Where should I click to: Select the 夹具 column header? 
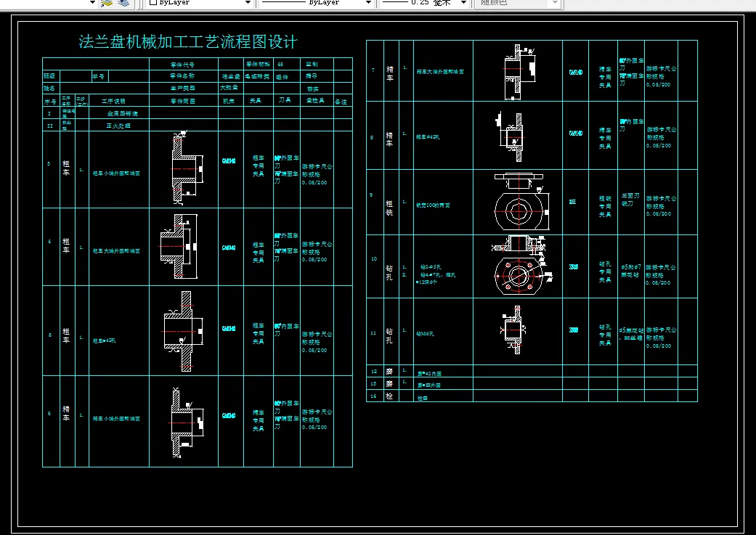click(x=256, y=101)
